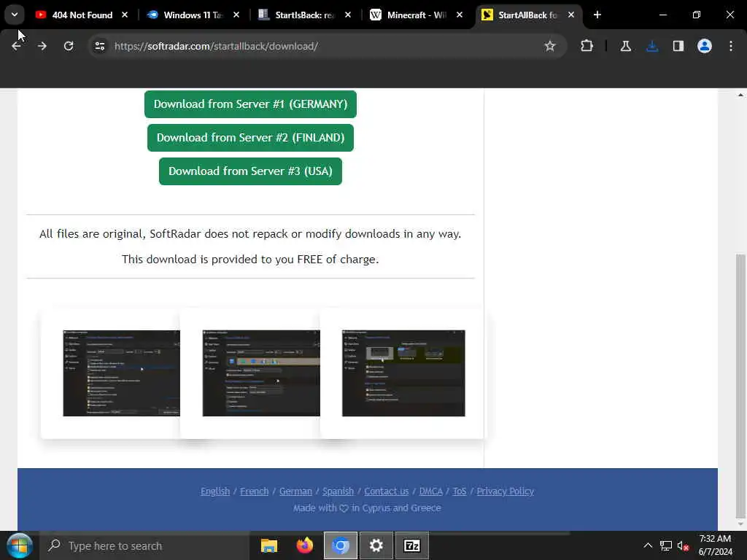Screen dimensions: 747x560
Task: Open the third StartAllBack screenshot thumbnail
Action: coord(403,373)
